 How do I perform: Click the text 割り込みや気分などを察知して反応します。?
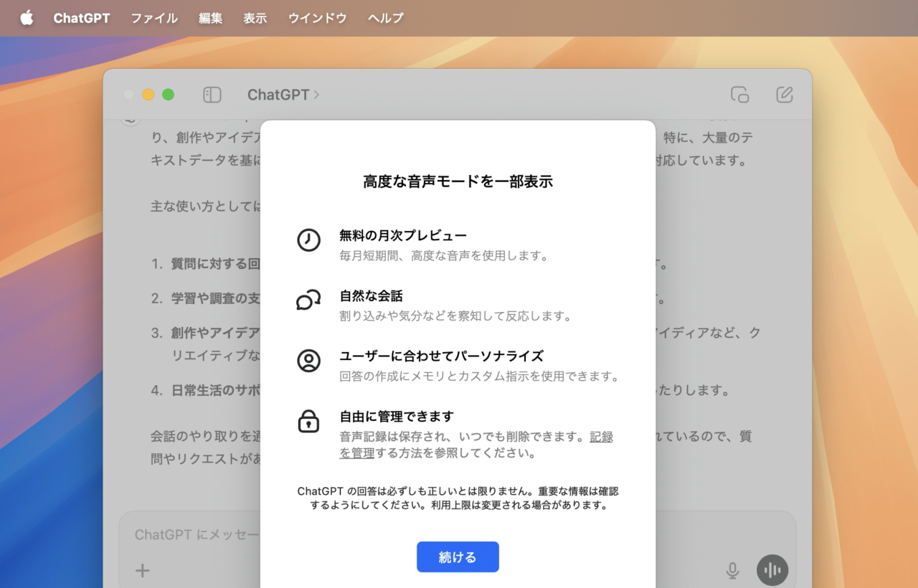coord(455,316)
